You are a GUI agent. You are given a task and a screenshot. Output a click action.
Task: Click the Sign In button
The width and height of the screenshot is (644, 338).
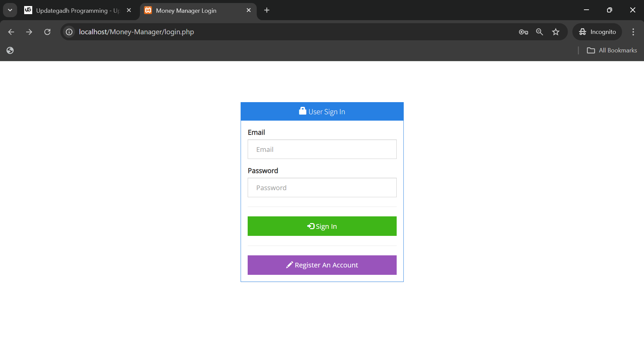[322, 226]
